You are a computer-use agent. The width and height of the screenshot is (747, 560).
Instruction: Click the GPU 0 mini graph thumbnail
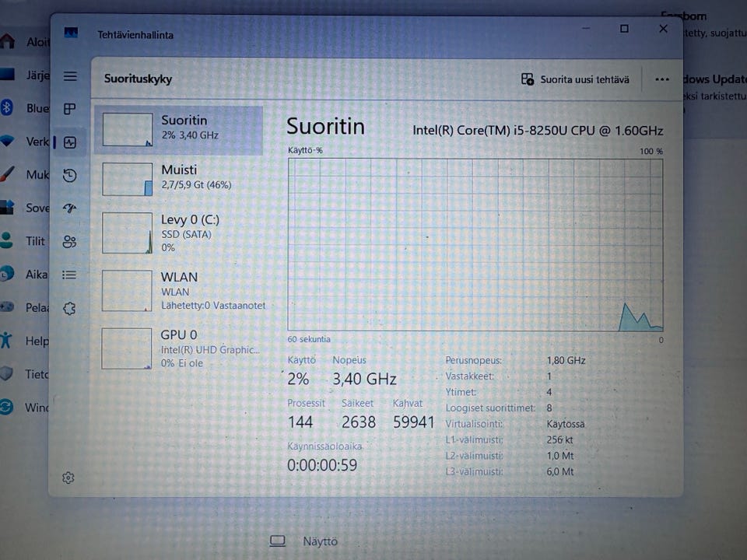point(127,348)
